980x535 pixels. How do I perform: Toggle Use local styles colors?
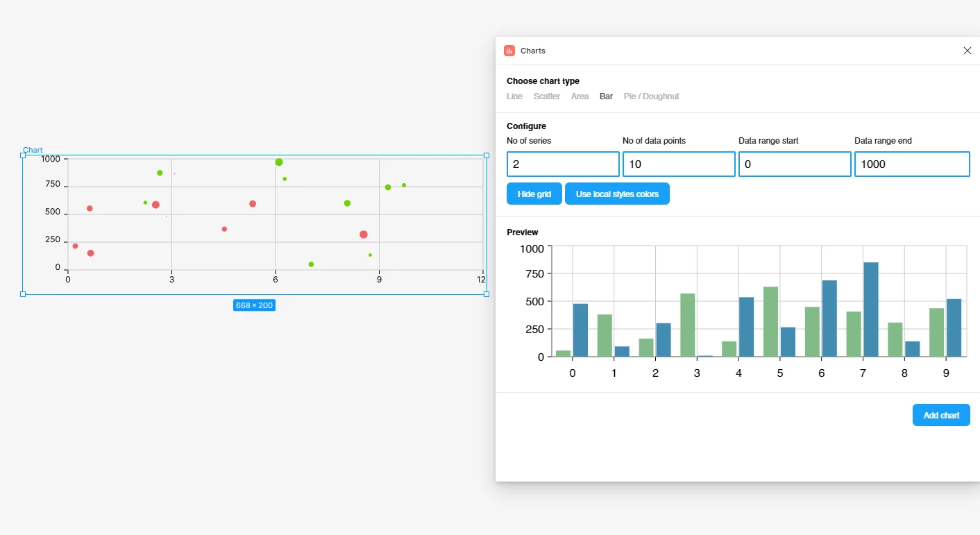(x=617, y=194)
